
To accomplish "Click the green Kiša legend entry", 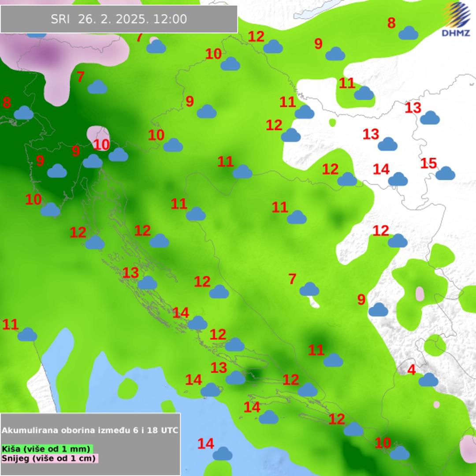I will [x=46, y=449].
